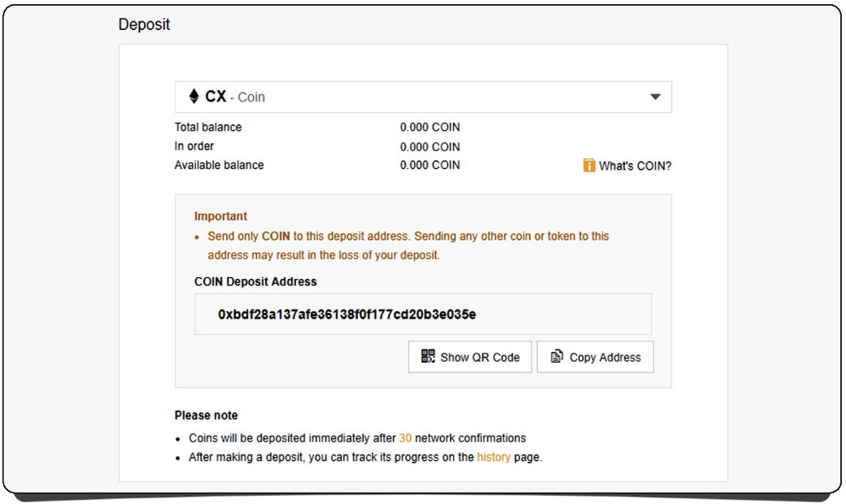Click the copy document icon

click(557, 357)
